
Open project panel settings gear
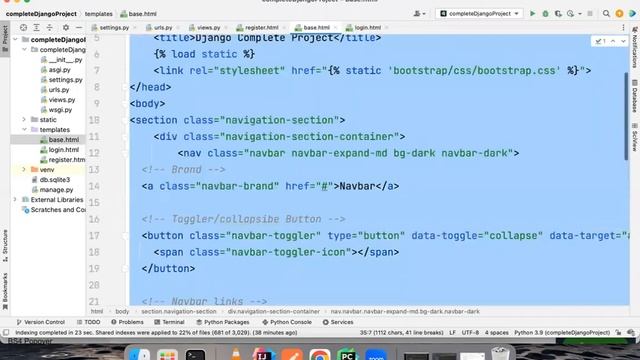pos(65,27)
